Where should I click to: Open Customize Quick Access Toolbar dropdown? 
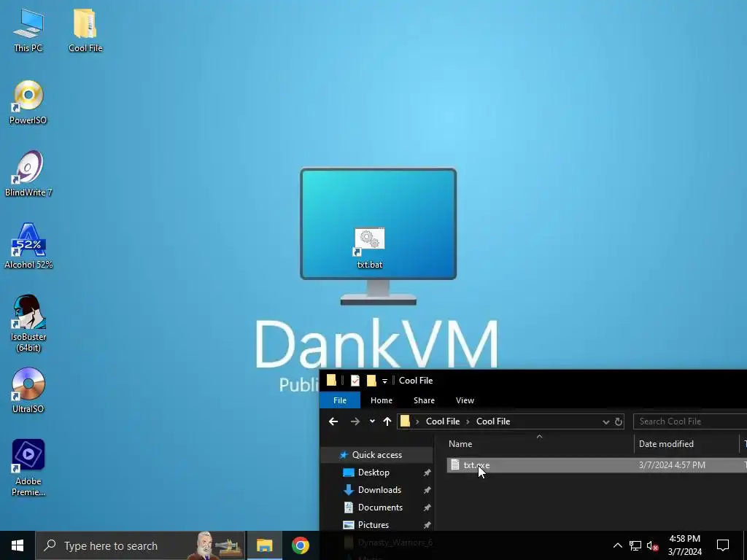click(385, 381)
